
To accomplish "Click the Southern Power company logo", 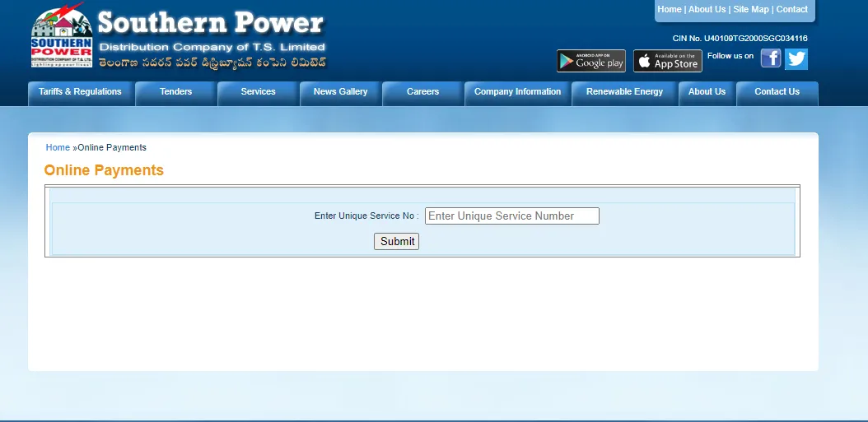I will pyautogui.click(x=62, y=38).
